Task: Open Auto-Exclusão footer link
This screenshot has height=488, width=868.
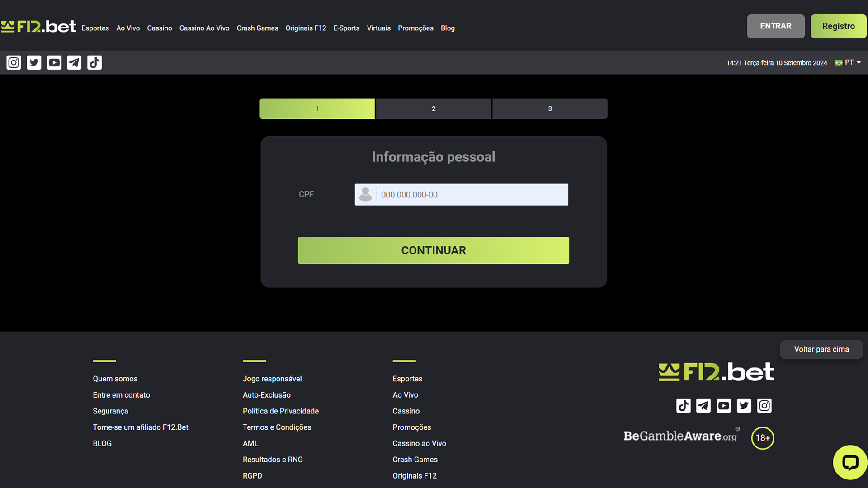Action: click(x=266, y=395)
